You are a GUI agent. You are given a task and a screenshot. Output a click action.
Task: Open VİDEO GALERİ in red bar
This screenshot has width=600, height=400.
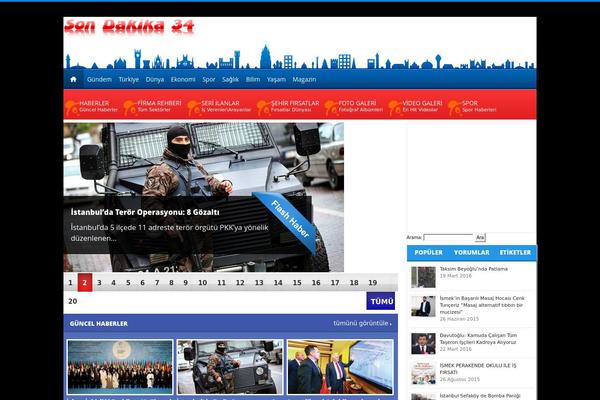click(x=415, y=106)
